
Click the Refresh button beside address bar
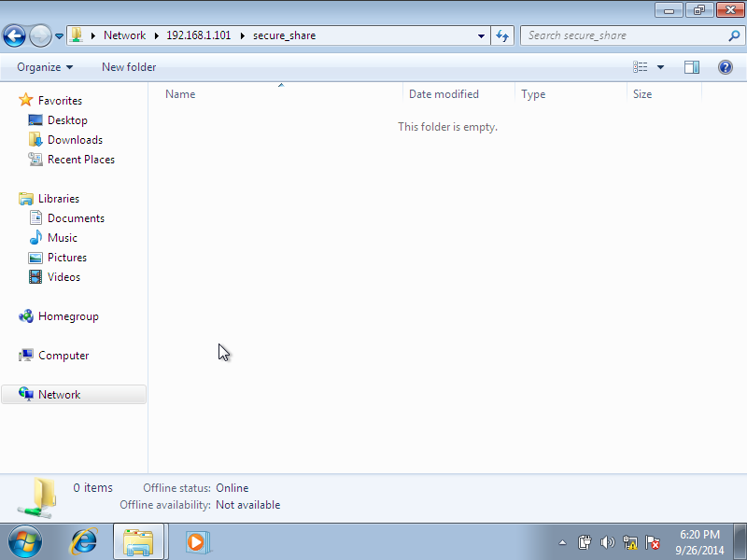point(502,35)
